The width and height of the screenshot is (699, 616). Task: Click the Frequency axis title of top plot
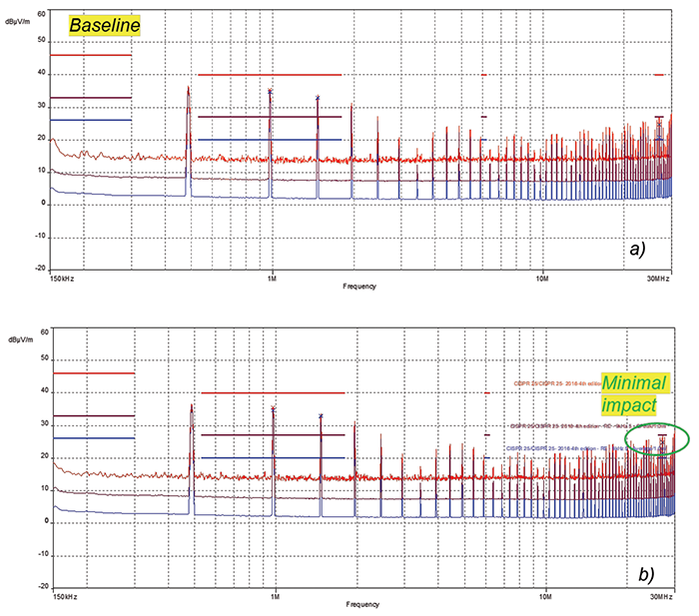coord(360,287)
